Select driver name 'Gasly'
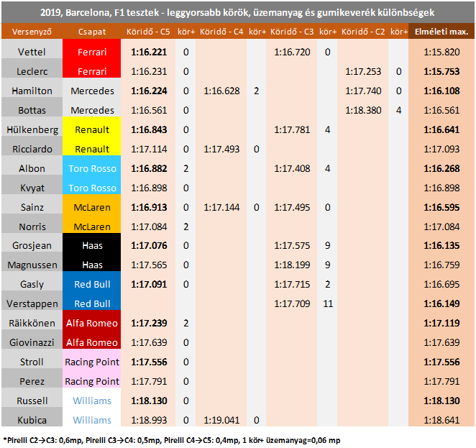Image resolution: width=476 pixels, height=448 pixels. point(32,284)
